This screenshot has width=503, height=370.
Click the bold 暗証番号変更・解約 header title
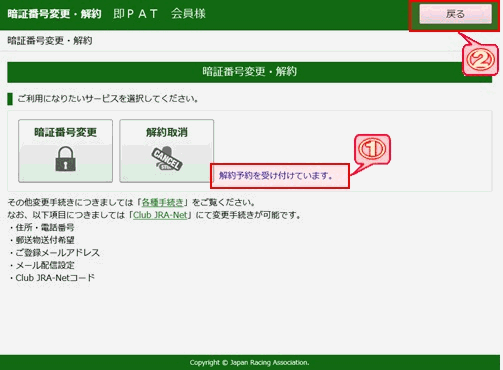[x=54, y=14]
